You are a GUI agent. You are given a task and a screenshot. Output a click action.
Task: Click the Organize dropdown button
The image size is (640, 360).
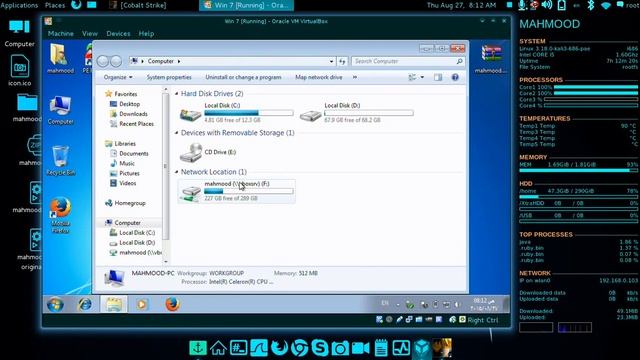coord(118,77)
